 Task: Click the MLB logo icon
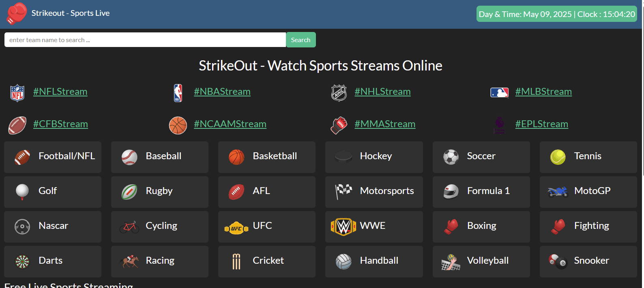(500, 93)
